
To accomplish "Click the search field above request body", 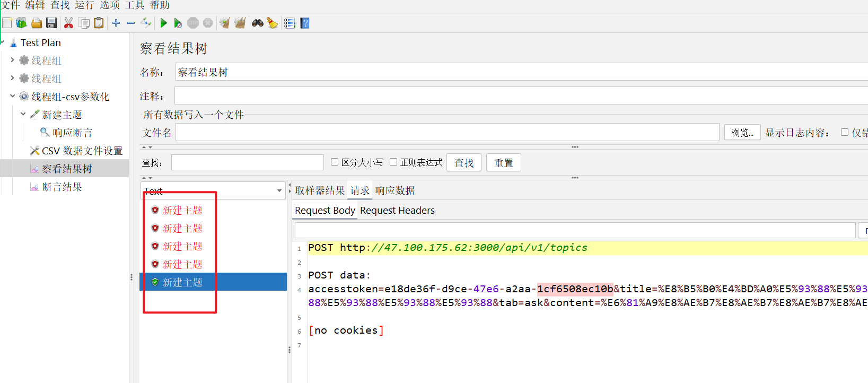I will click(x=575, y=230).
